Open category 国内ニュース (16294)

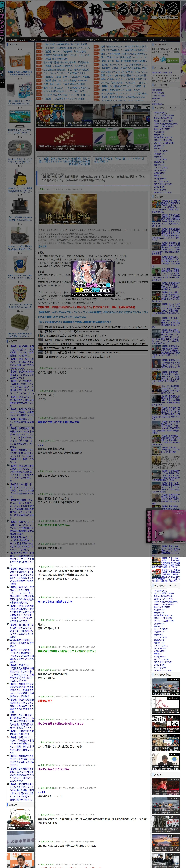point(163,121)
